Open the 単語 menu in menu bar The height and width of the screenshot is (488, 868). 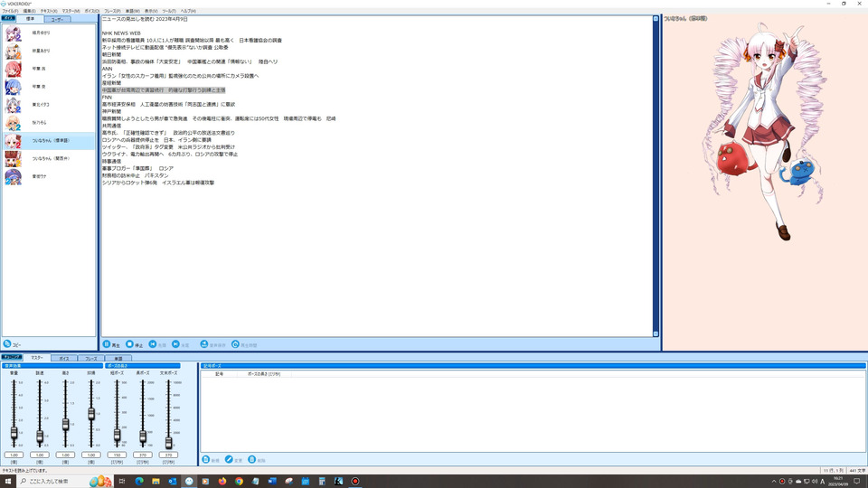click(132, 11)
